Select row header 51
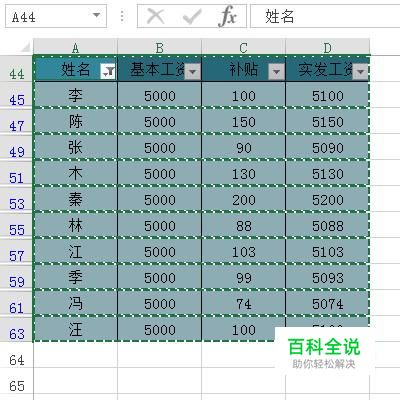Image resolution: width=400 pixels, height=400 pixels. coord(17,173)
